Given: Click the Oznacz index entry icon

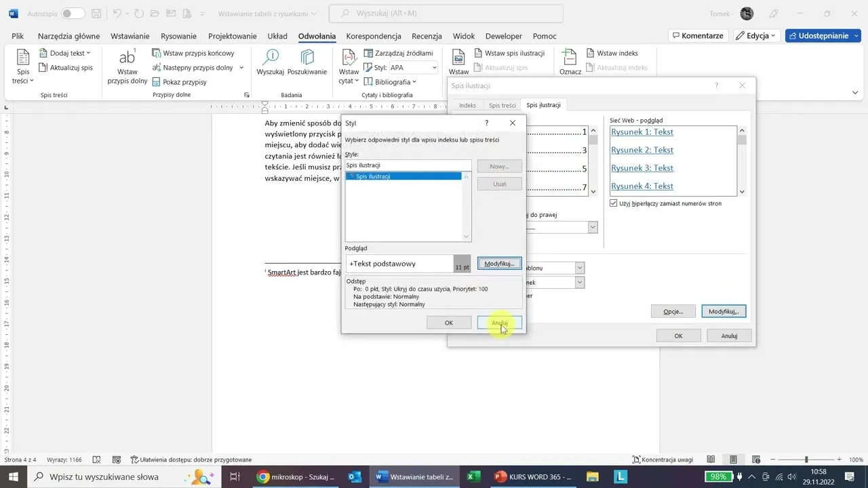Looking at the screenshot, I should click(570, 58).
